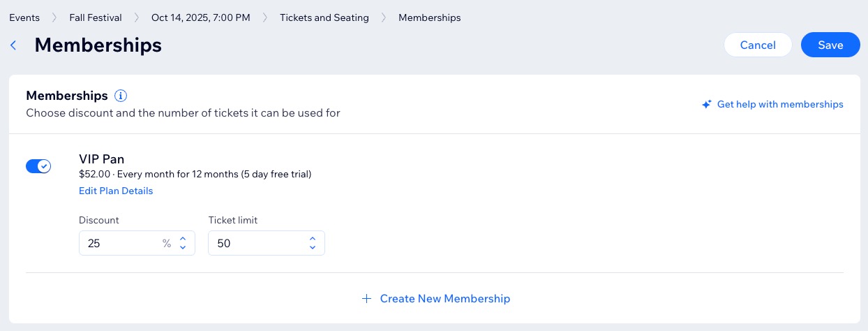Increase the Discount value with up arrow
The image size is (868, 331).
click(183, 239)
